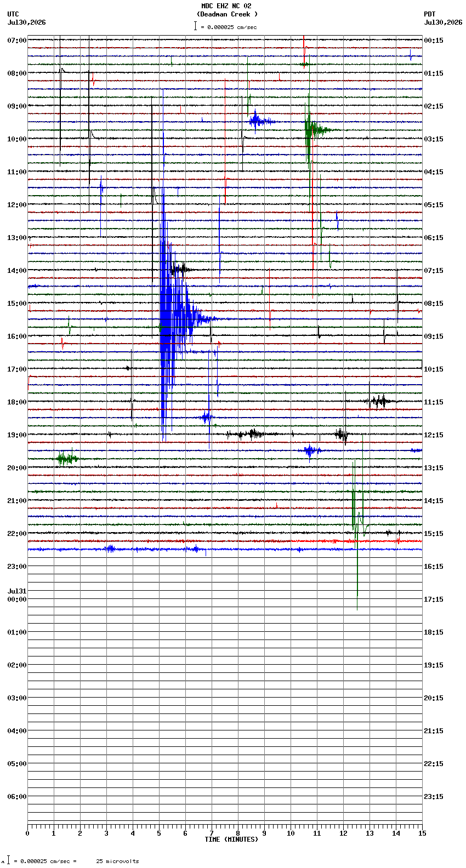Screen dimensions: 466x868
Task: Click the 07:00 UTC row label
Action: 17,41
